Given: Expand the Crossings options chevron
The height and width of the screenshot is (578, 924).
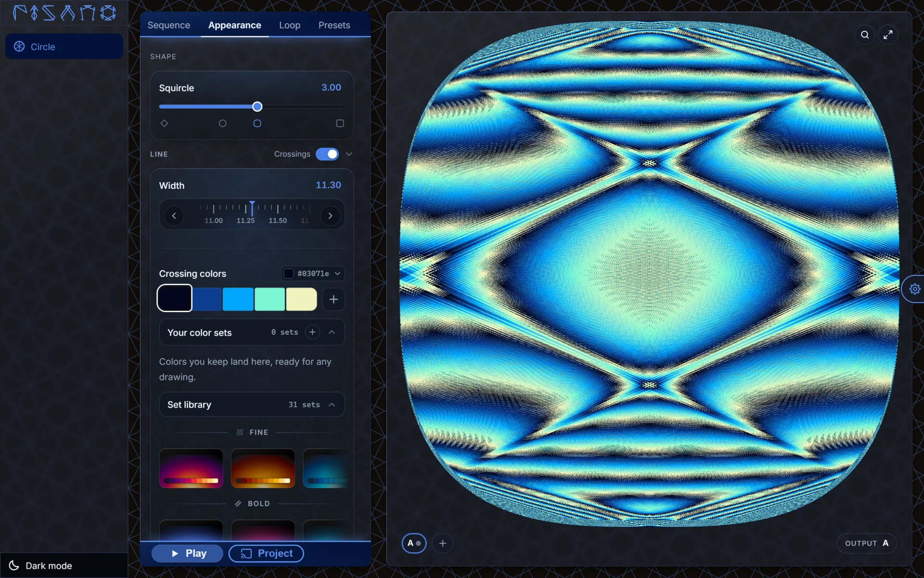Looking at the screenshot, I should click(x=349, y=154).
